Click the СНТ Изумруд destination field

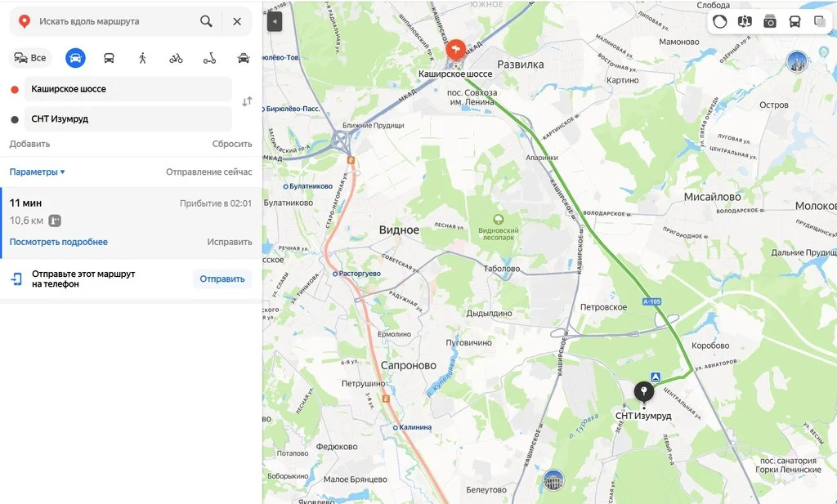pos(128,119)
